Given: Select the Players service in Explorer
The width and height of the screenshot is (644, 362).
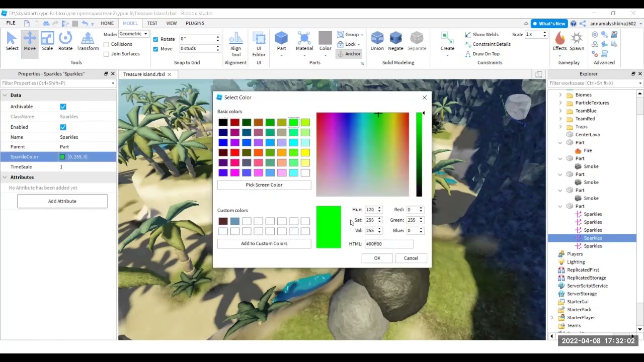Looking at the screenshot, I should pos(575,254).
